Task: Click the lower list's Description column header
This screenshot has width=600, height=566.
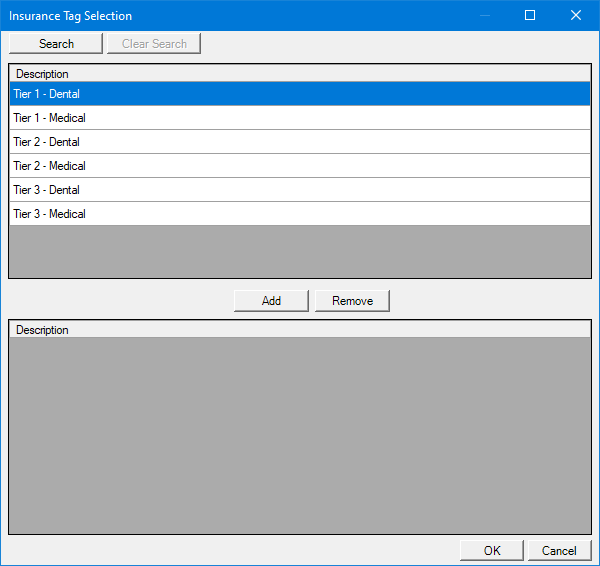Action: tap(42, 330)
